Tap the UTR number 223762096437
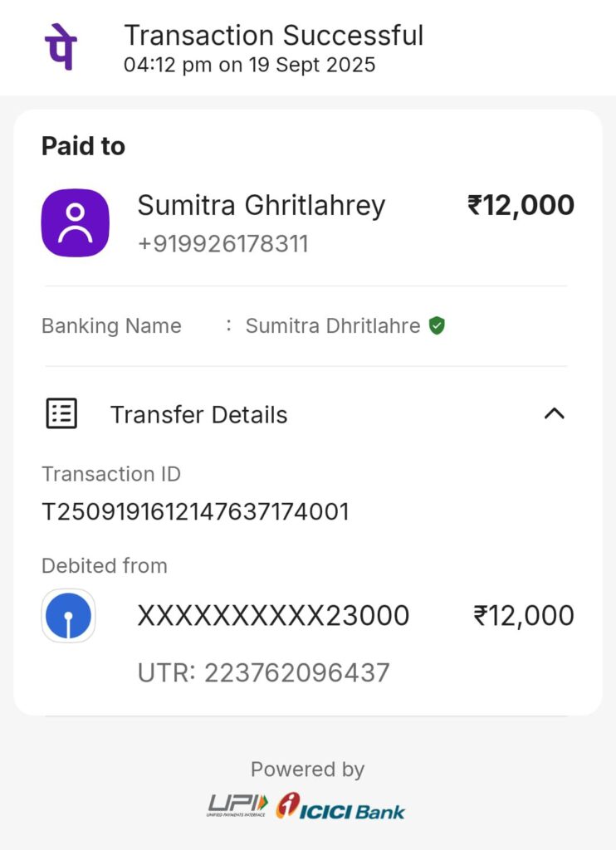 coord(296,672)
